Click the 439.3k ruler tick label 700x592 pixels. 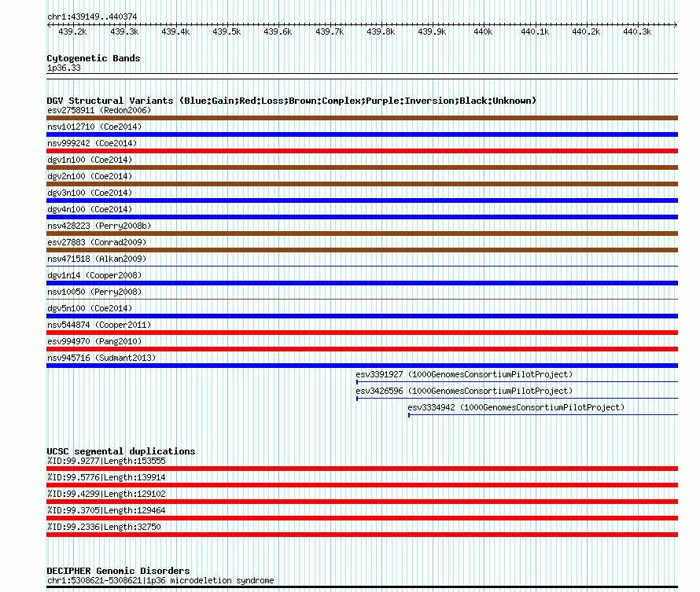(x=124, y=31)
